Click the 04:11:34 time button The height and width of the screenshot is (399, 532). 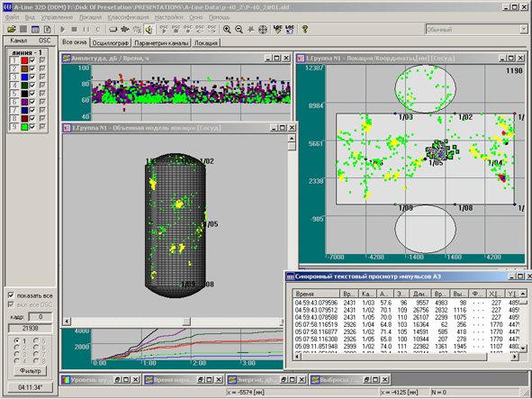(31, 387)
